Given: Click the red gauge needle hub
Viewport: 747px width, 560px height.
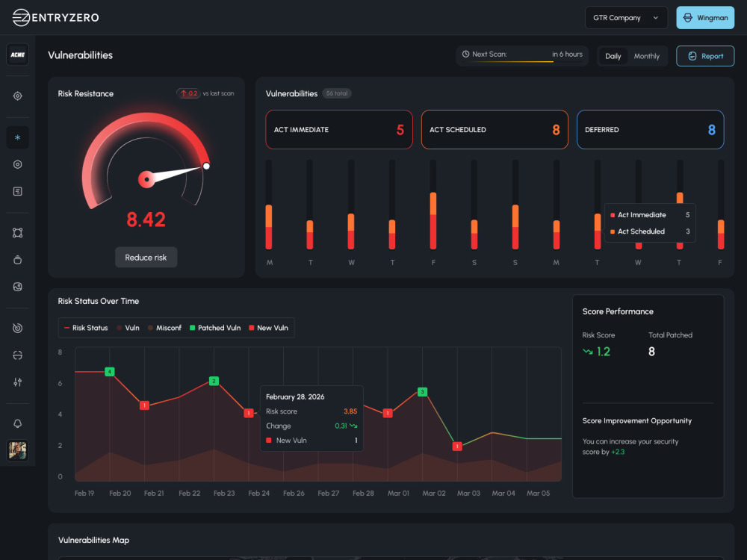Looking at the screenshot, I should (146, 179).
